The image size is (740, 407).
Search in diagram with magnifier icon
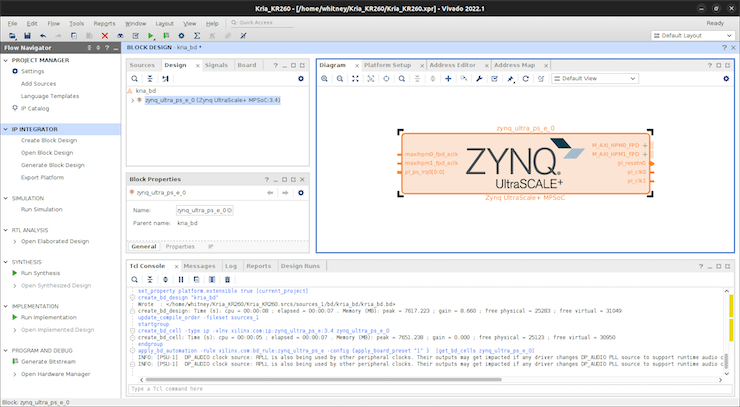click(x=402, y=79)
